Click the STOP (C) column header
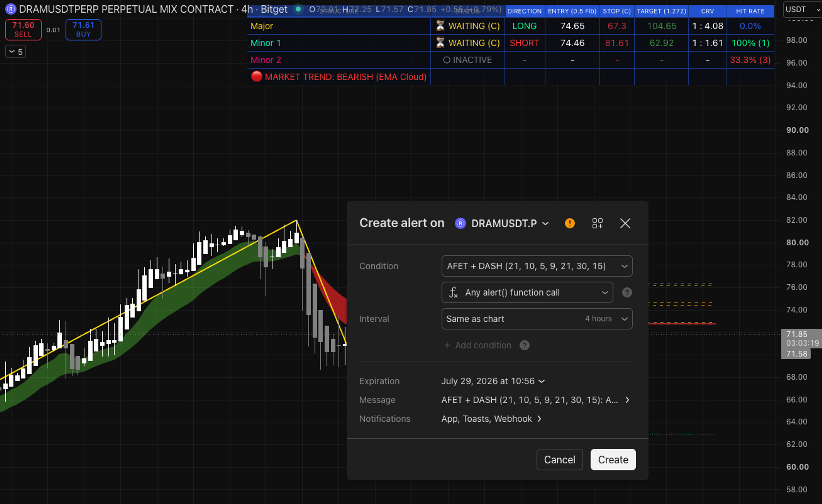Image resolution: width=822 pixels, height=504 pixels. coord(617,11)
